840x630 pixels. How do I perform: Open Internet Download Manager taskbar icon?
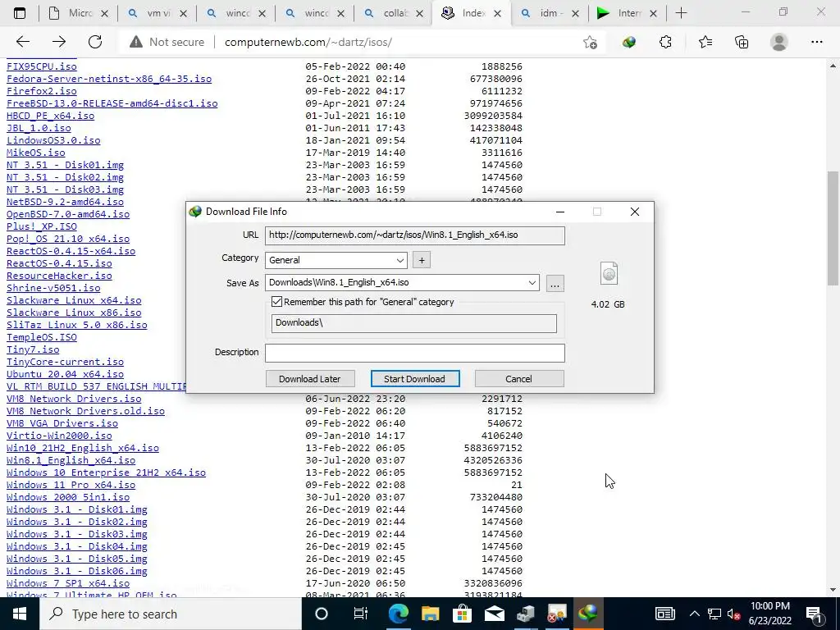(588, 614)
